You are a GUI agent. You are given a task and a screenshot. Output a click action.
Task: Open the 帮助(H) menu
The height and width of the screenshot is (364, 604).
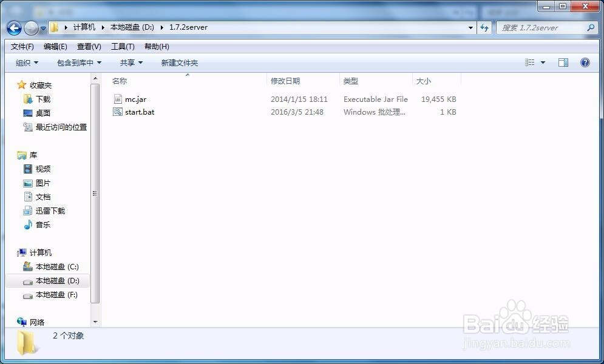(157, 47)
